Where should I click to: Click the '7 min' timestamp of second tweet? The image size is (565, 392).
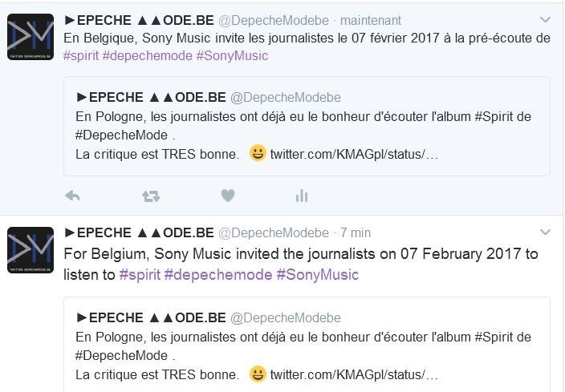356,233
